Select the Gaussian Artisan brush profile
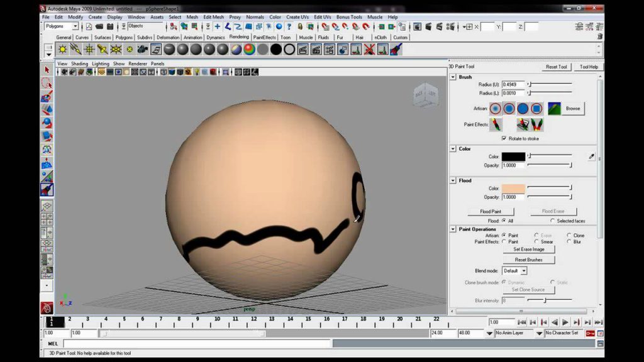This screenshot has height=362, width=644. point(496,108)
